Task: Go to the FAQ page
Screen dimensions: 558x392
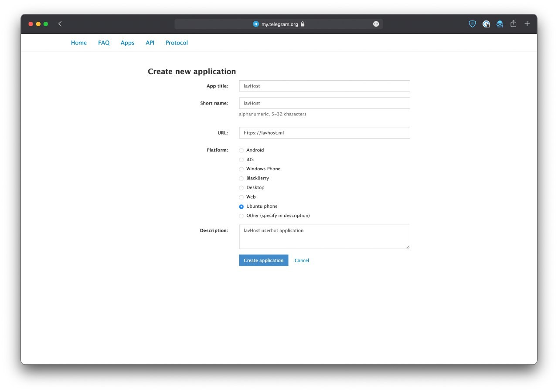Action: pos(104,43)
